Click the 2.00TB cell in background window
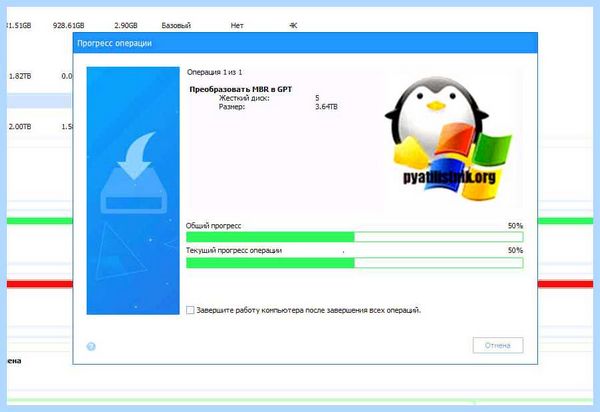 point(20,127)
